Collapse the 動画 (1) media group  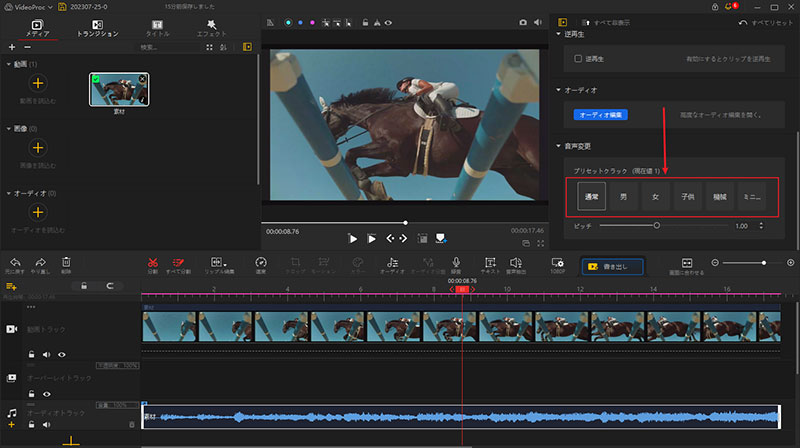point(8,64)
